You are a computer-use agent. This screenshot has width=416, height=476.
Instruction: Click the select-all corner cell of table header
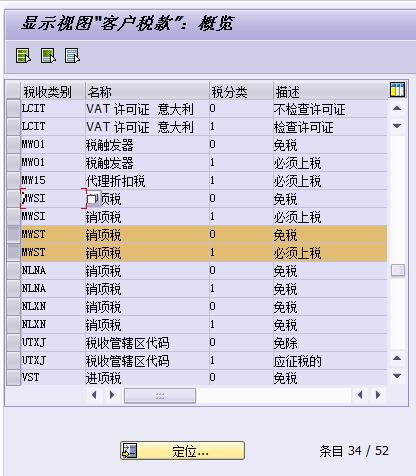(13, 91)
